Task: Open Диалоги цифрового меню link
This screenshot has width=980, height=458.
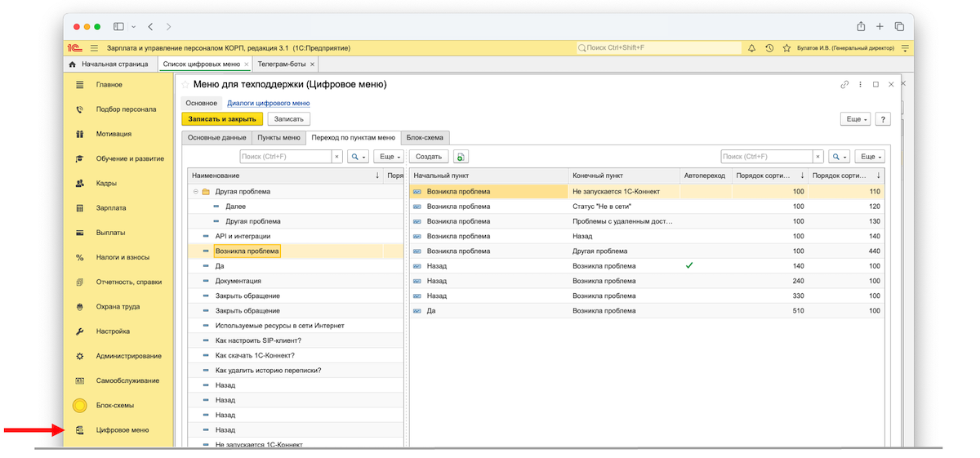Action: [268, 103]
